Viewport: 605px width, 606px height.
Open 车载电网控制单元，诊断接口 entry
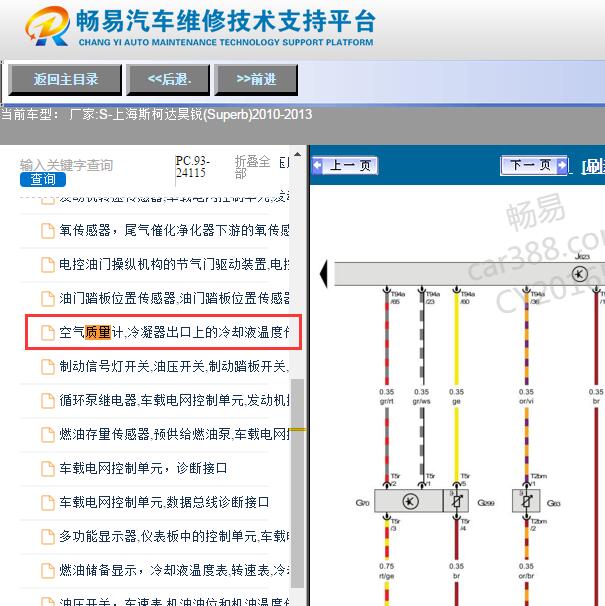click(143, 468)
